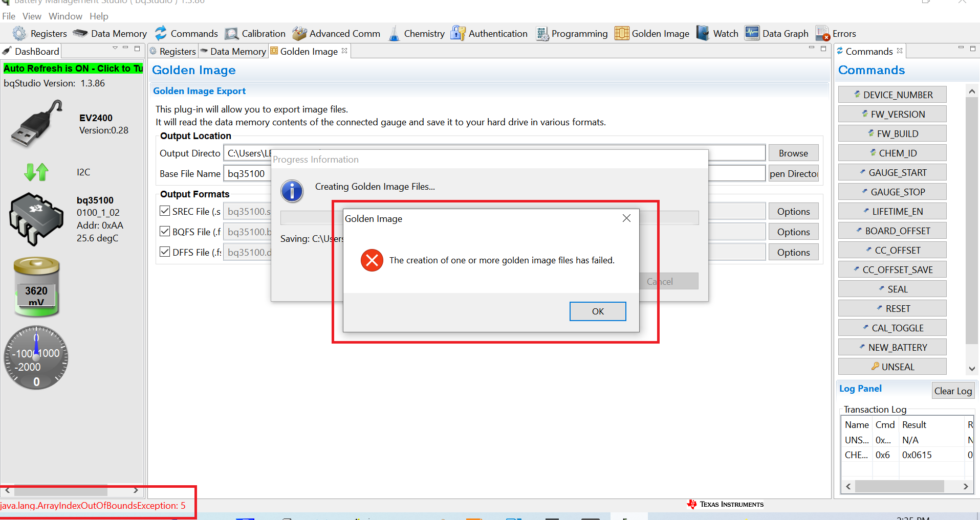Launch the Calibration tool
Screen dimensions: 980x520
click(x=255, y=33)
